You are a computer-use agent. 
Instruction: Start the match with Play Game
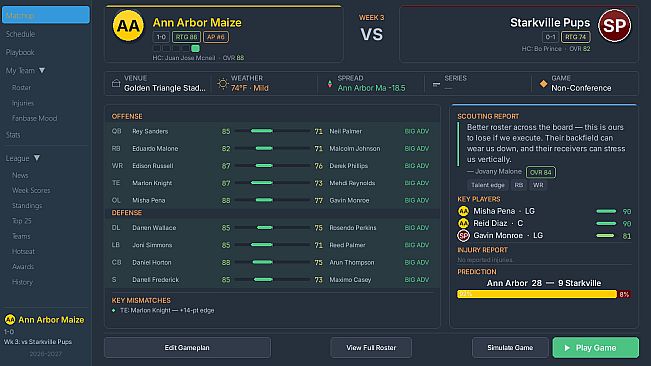tap(595, 348)
